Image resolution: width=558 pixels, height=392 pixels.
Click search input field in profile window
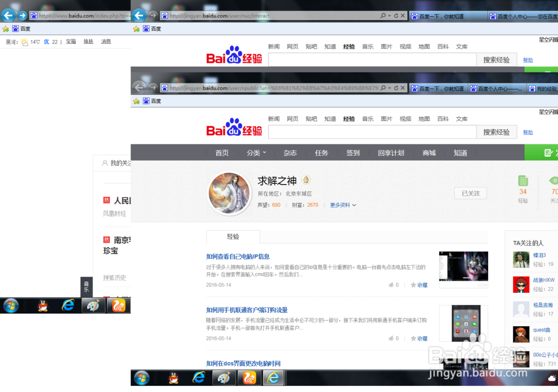pos(372,132)
